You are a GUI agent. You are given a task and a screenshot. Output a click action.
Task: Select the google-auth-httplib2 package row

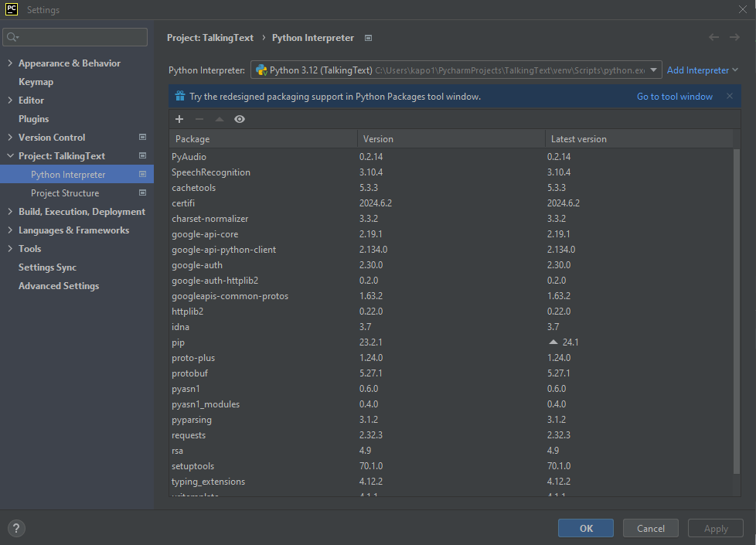coord(451,280)
